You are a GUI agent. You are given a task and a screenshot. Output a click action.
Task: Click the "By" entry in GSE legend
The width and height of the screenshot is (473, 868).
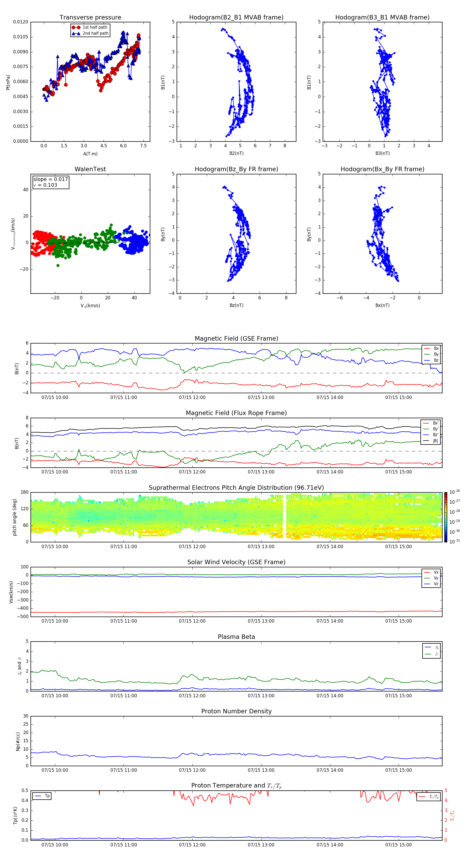(x=431, y=355)
